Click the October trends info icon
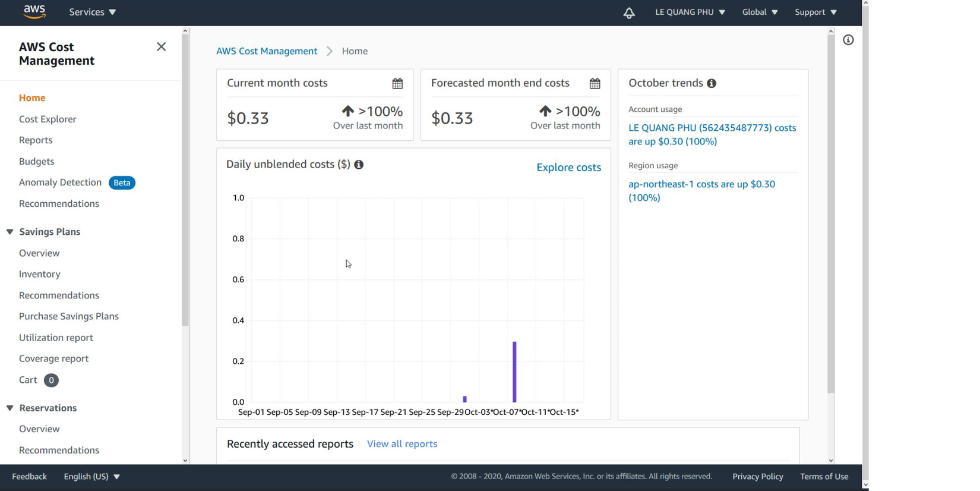Image resolution: width=980 pixels, height=491 pixels. click(712, 83)
